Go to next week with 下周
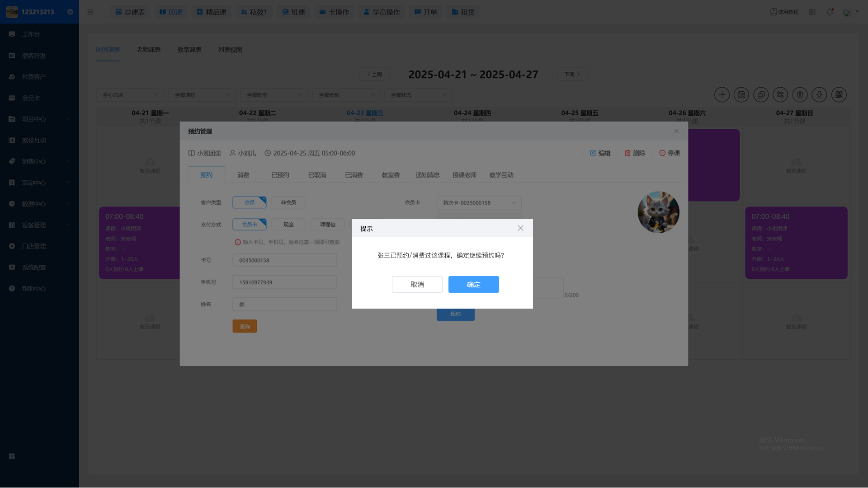The width and height of the screenshot is (868, 488). (572, 74)
